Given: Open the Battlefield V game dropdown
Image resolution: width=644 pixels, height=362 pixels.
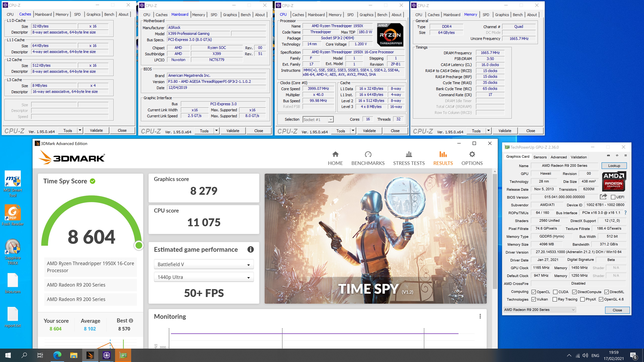Looking at the screenshot, I should click(x=204, y=264).
